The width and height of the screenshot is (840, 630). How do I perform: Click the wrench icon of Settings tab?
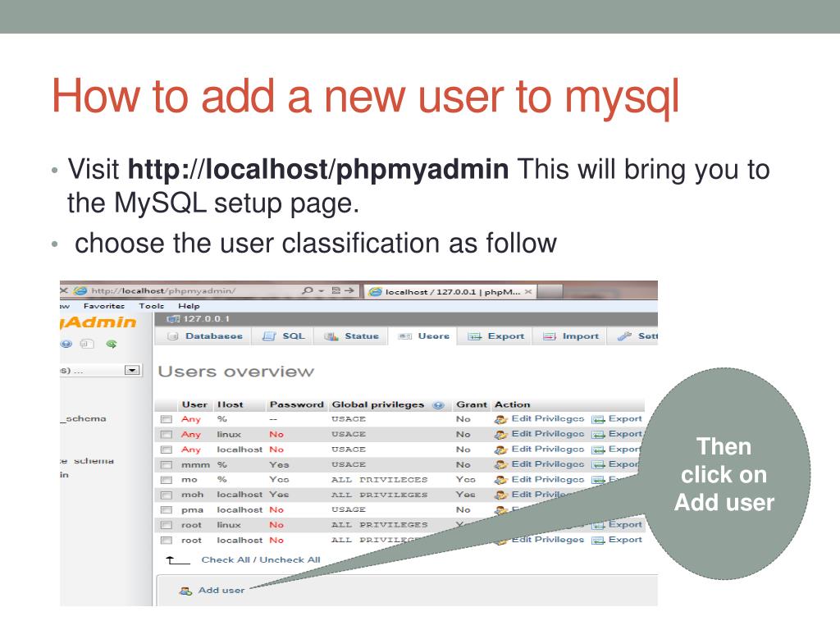click(624, 336)
